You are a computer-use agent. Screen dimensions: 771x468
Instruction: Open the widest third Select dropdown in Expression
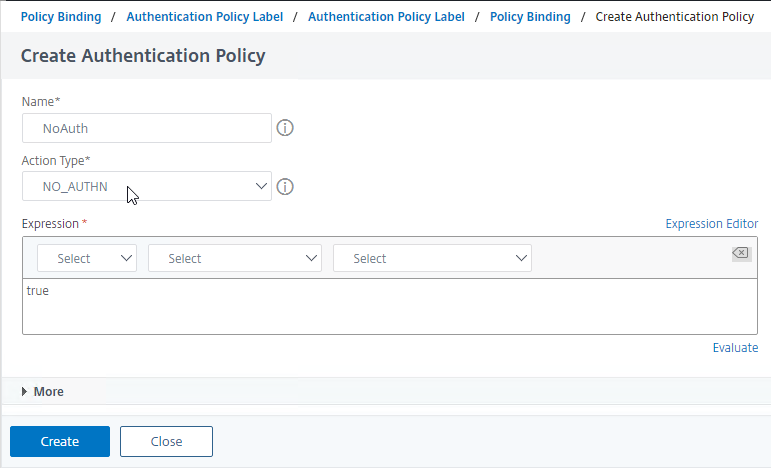tap(432, 258)
